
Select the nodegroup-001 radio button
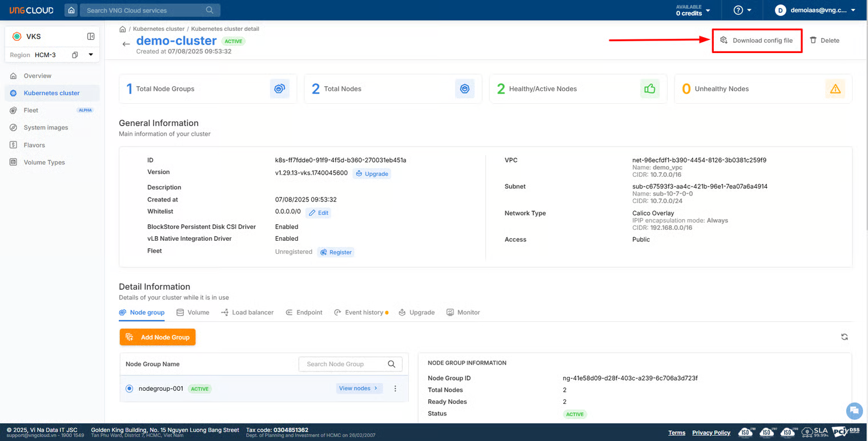click(129, 389)
